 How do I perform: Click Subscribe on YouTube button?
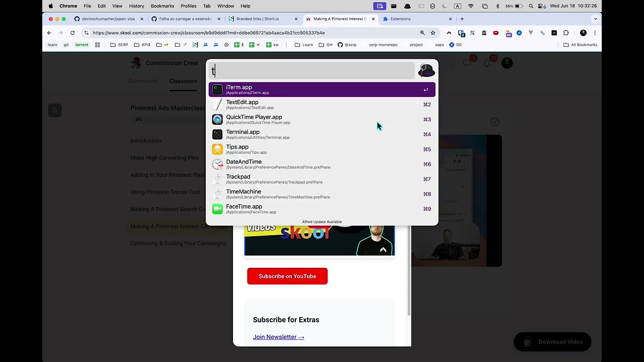287,276
